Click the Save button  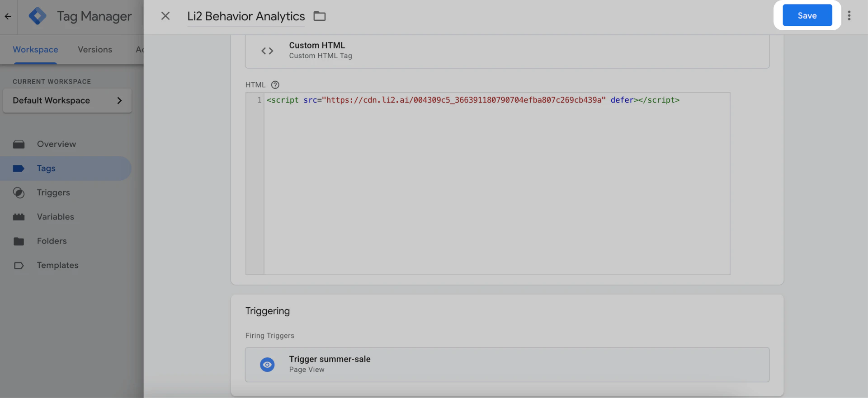pos(807,15)
